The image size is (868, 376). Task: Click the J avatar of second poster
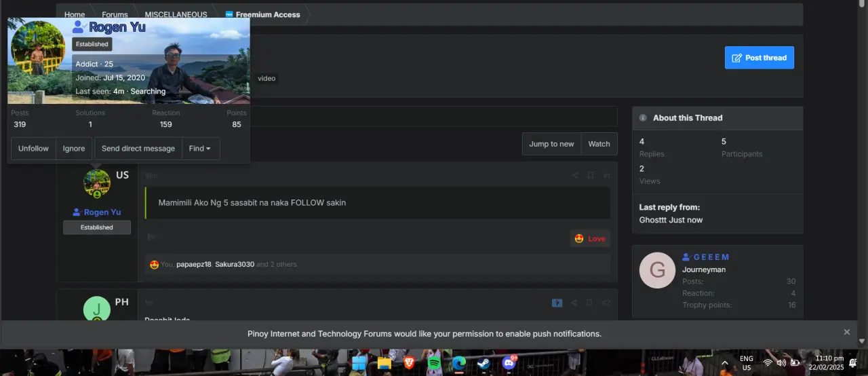click(x=97, y=309)
